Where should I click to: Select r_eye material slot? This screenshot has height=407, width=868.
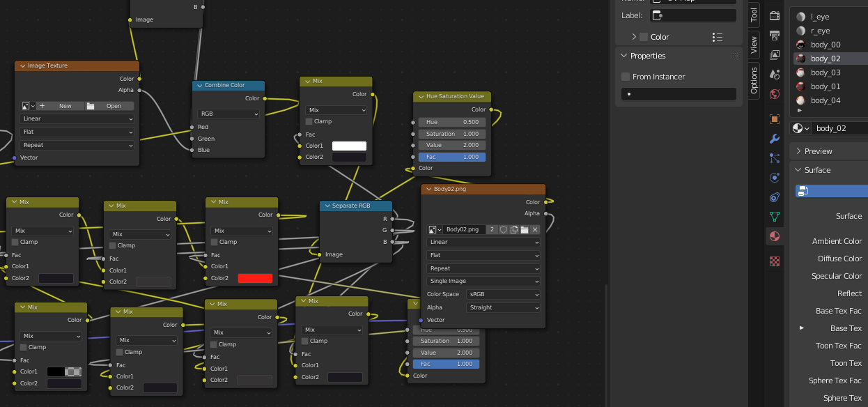point(830,31)
